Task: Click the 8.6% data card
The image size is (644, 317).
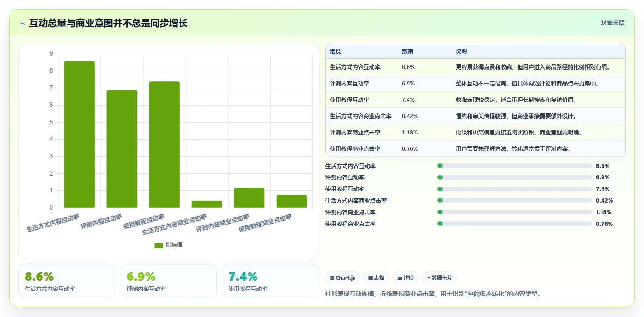Action: point(67,281)
